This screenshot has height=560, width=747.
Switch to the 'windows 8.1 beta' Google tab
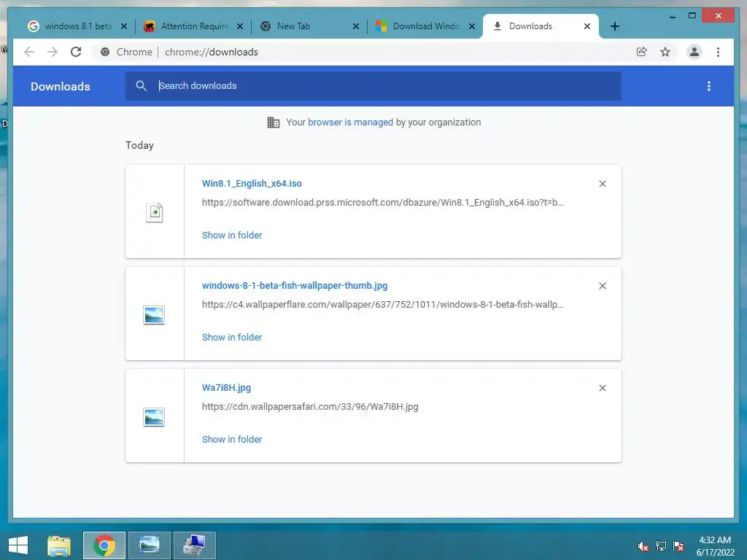[71, 26]
